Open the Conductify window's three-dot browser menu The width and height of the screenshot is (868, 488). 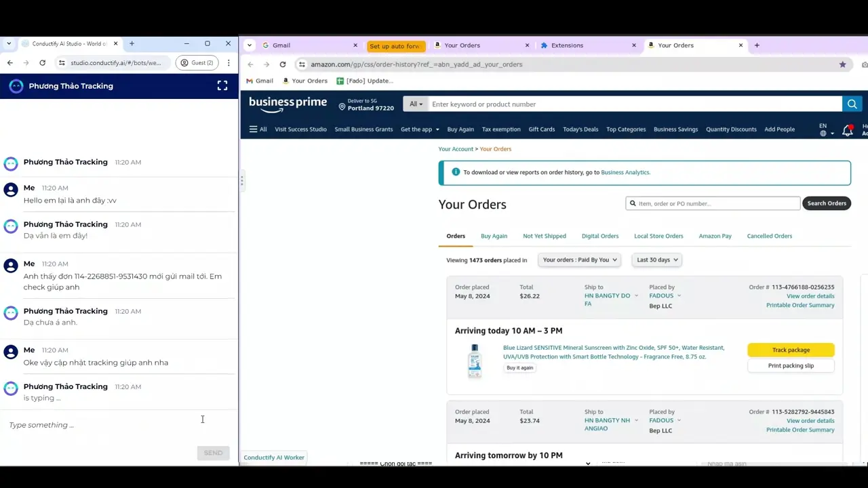(229, 63)
